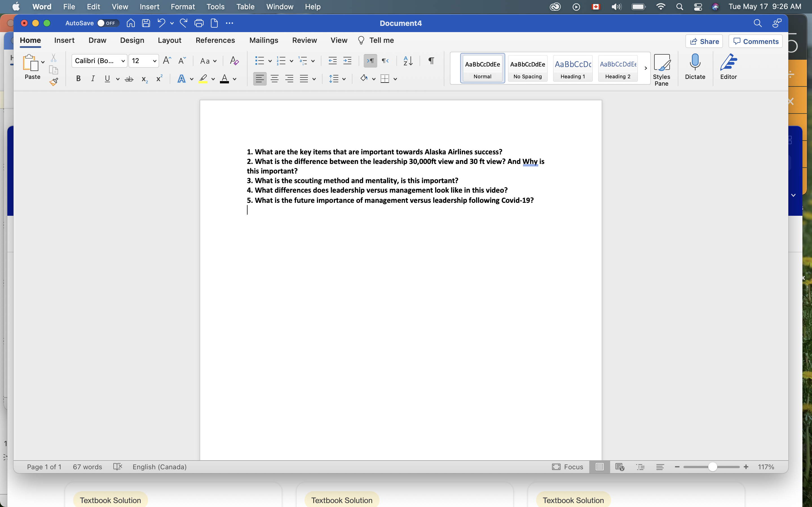This screenshot has height=507, width=812.
Task: Toggle bold formatting
Action: click(78, 79)
